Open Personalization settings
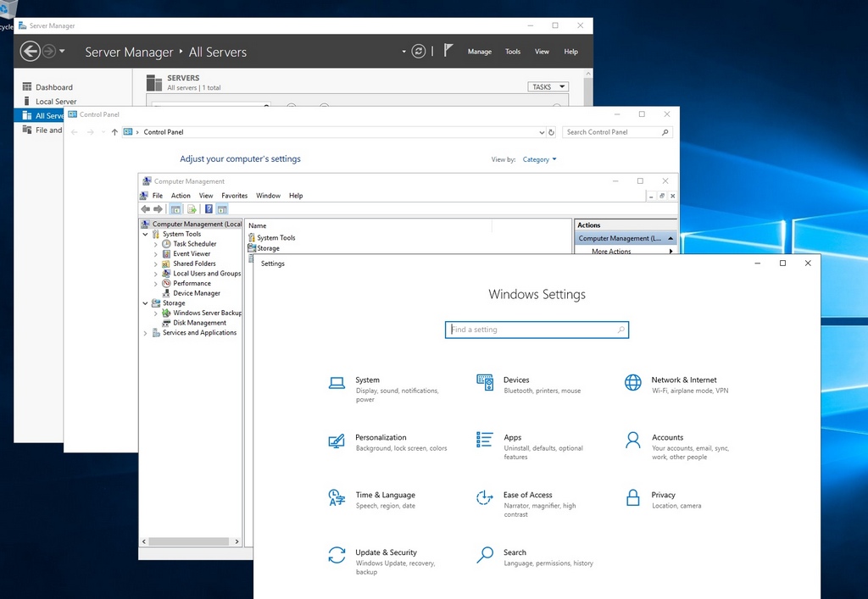The image size is (868, 599). click(x=387, y=442)
